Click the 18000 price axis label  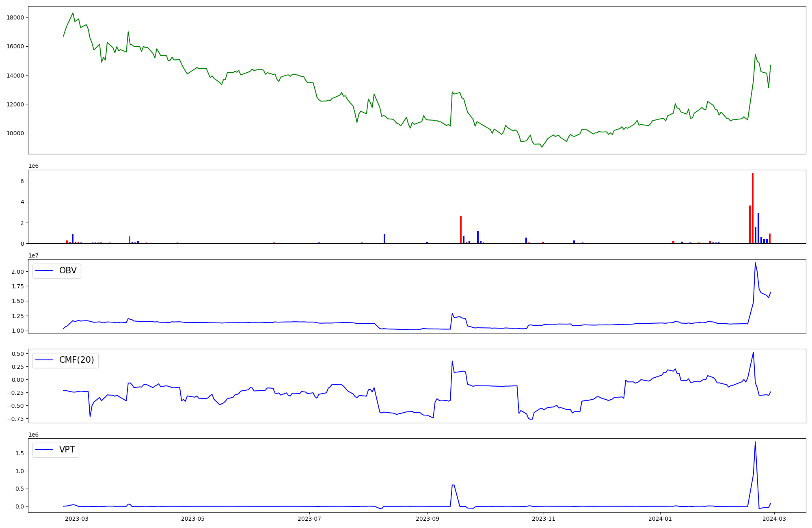(x=15, y=17)
